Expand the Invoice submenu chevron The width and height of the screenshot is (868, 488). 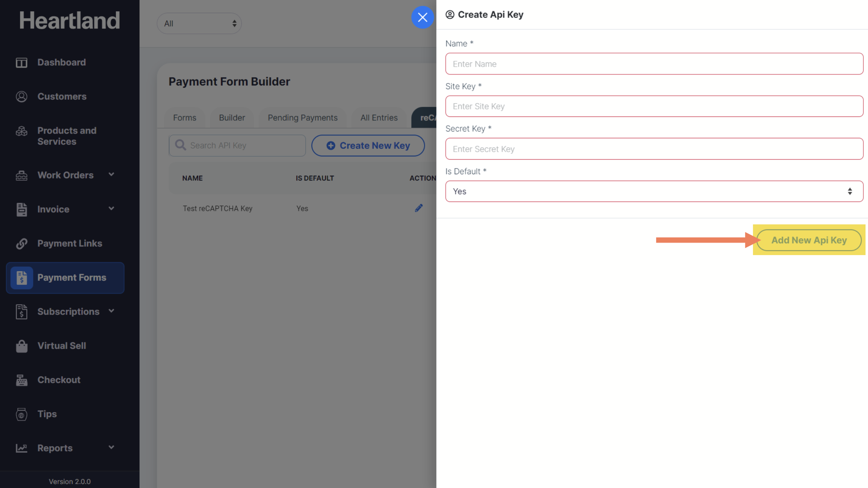coord(111,209)
